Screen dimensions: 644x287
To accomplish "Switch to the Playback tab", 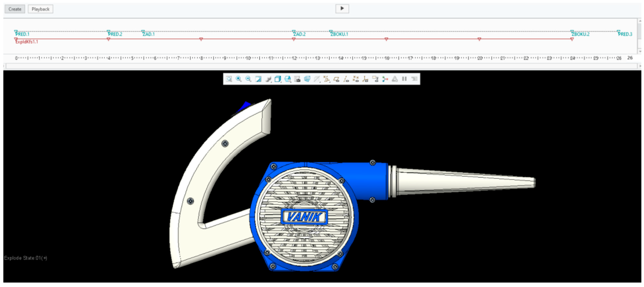I will tap(40, 9).
